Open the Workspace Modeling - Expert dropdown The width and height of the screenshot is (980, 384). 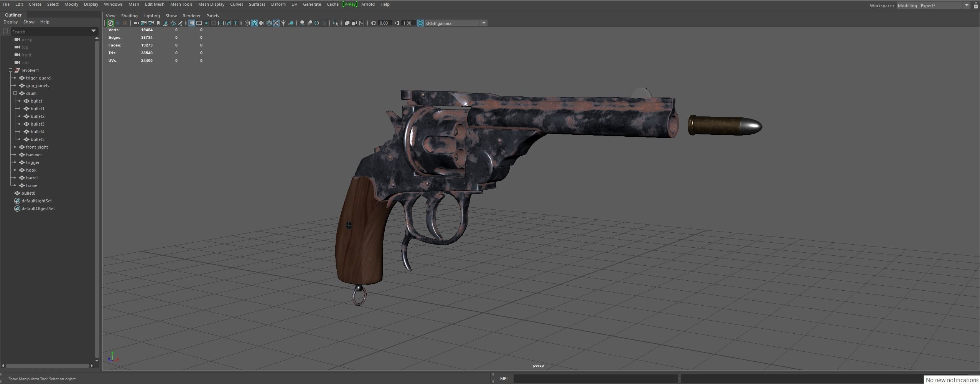coord(934,5)
